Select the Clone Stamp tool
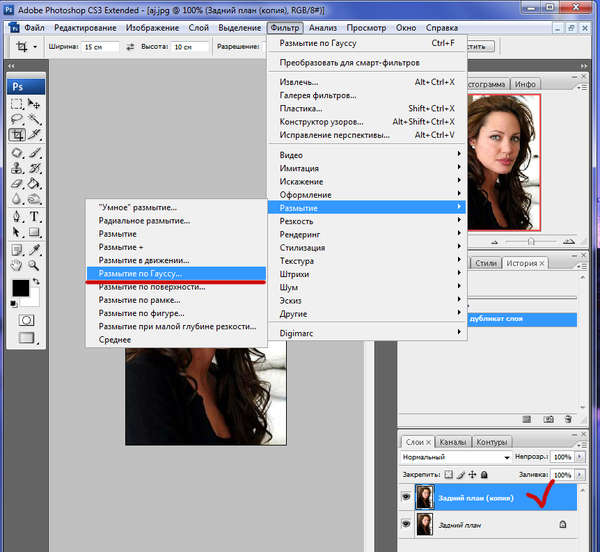600x552 pixels. (17, 168)
